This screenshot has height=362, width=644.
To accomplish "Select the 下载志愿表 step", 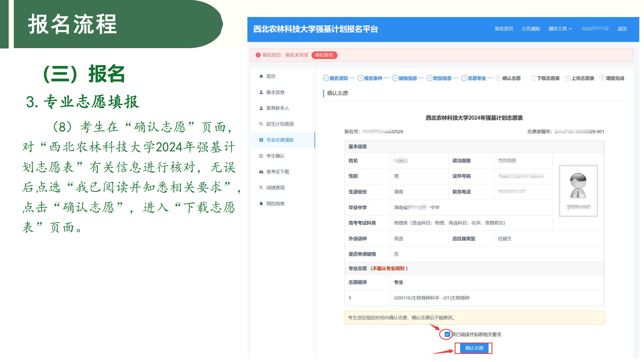I will [x=545, y=78].
